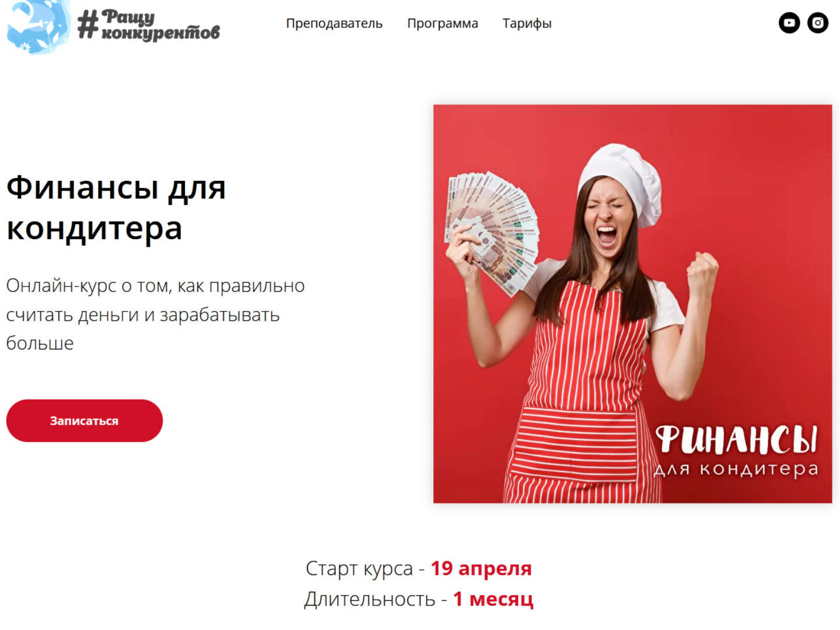Click the Длительность label
This screenshot has height=630, width=840.
pos(370,599)
